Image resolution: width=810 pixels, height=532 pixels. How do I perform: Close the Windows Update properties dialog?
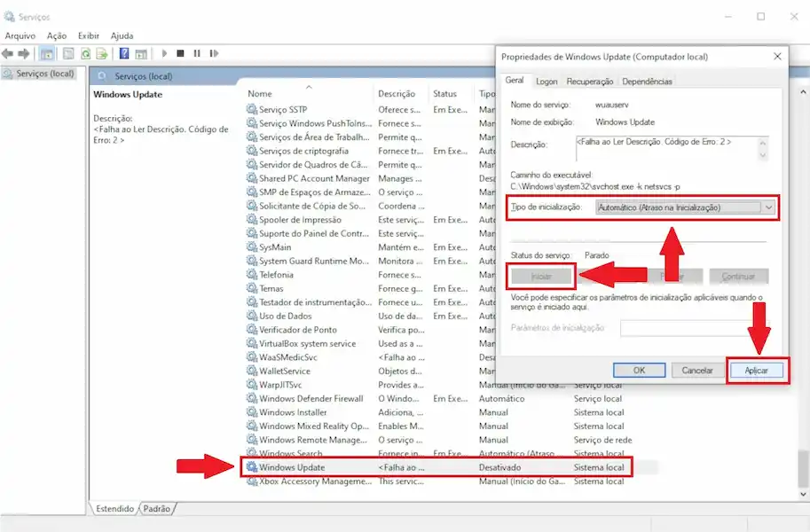click(x=777, y=56)
